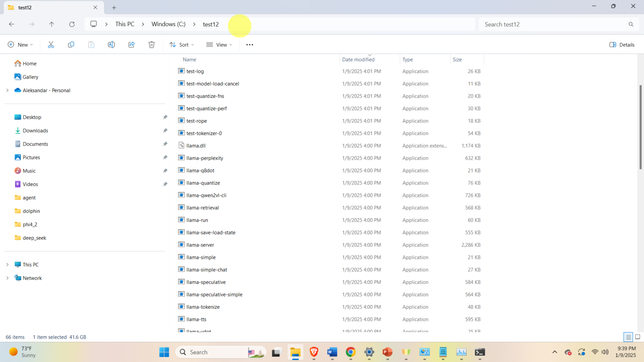The image size is (644, 362).
Task: Open Chrome from the taskbar
Action: 351,352
